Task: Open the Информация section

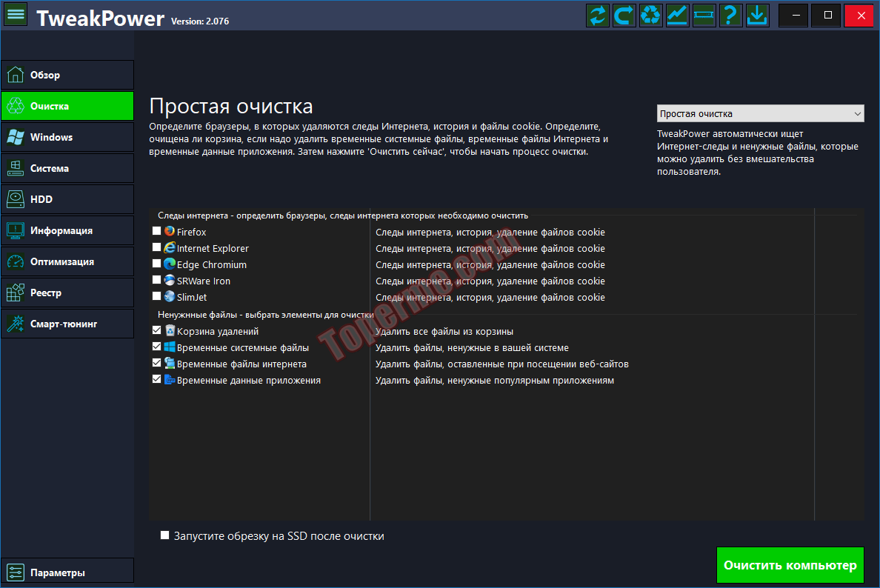Action: coord(67,230)
